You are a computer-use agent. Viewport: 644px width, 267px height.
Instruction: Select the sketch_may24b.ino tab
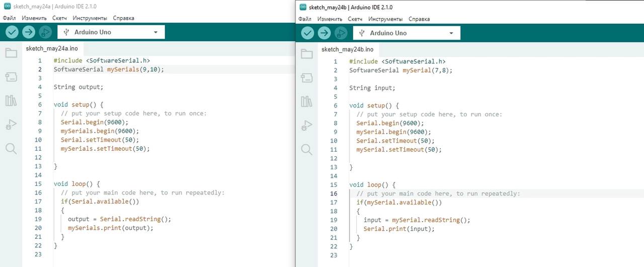pos(347,49)
